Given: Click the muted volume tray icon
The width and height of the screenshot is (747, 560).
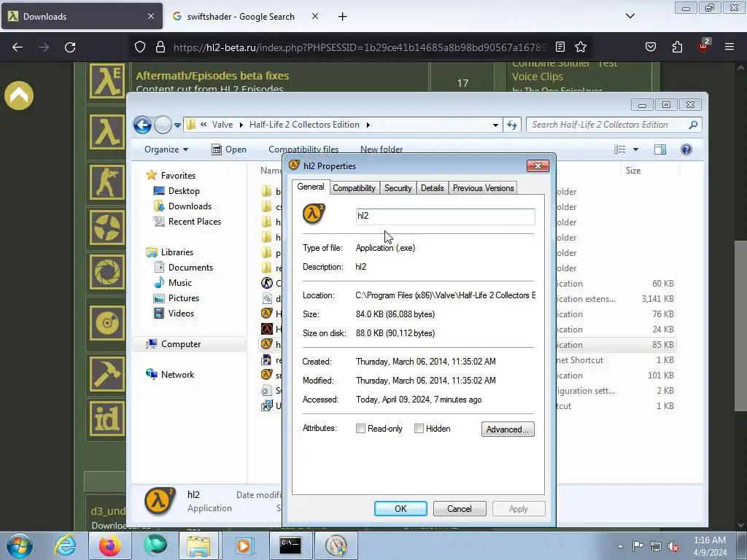Looking at the screenshot, I should click(x=673, y=546).
